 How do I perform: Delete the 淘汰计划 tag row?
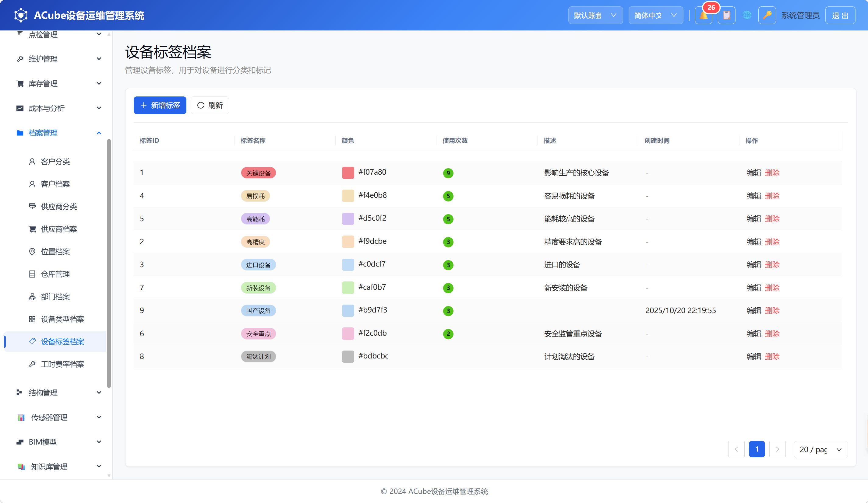pos(772,356)
